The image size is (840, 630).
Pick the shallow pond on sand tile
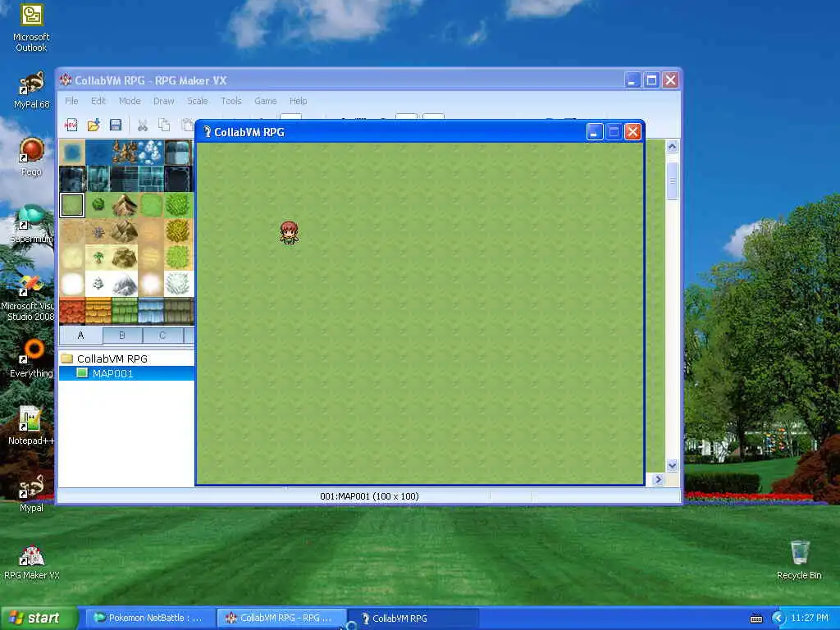pos(72,153)
